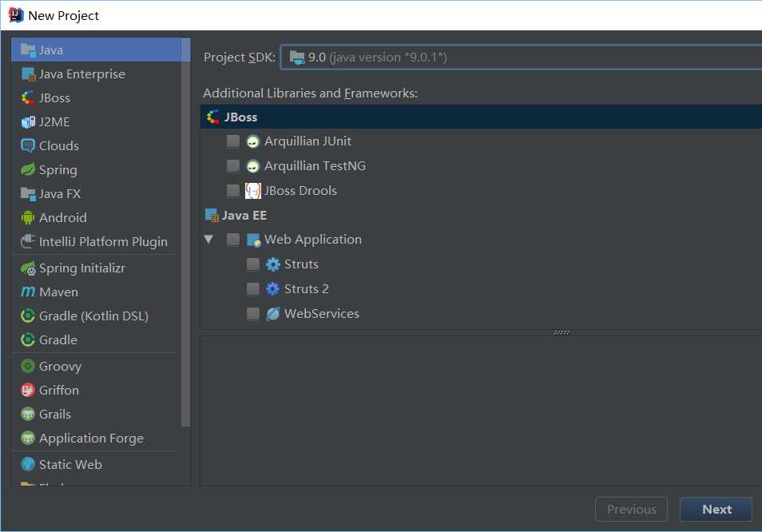Screen dimensions: 762x532
Task: Click the JBoss group header icon
Action: [212, 117]
